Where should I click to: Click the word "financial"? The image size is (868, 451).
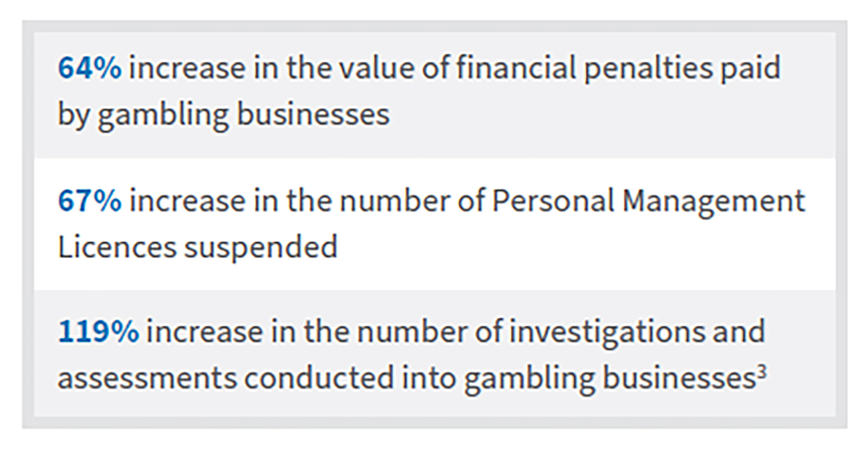coord(516,68)
